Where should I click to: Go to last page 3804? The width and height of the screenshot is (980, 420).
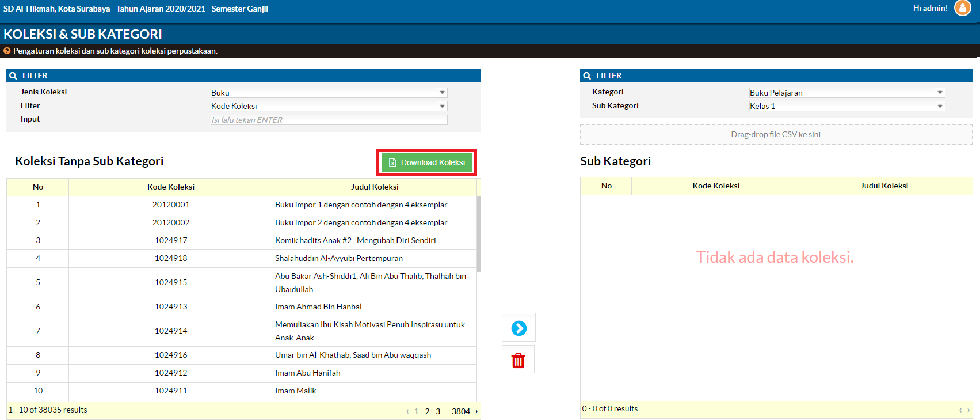pos(461,411)
